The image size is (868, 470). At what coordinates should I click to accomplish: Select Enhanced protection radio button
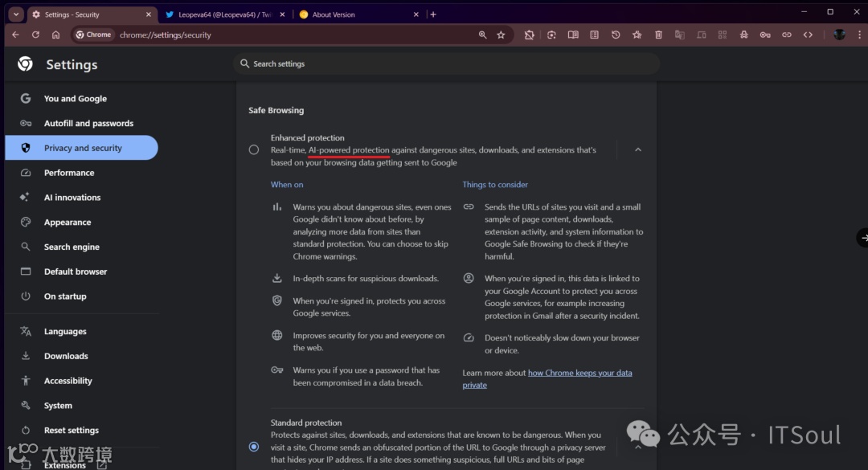(253, 149)
